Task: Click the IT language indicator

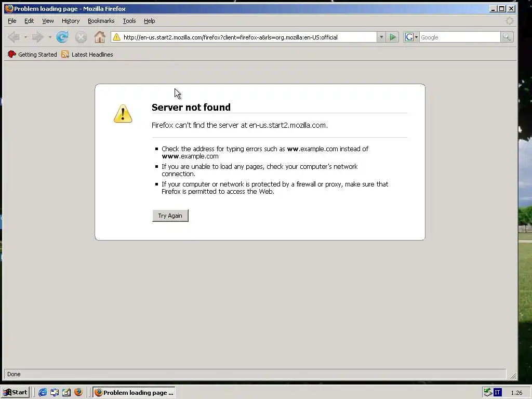Action: [x=497, y=393]
